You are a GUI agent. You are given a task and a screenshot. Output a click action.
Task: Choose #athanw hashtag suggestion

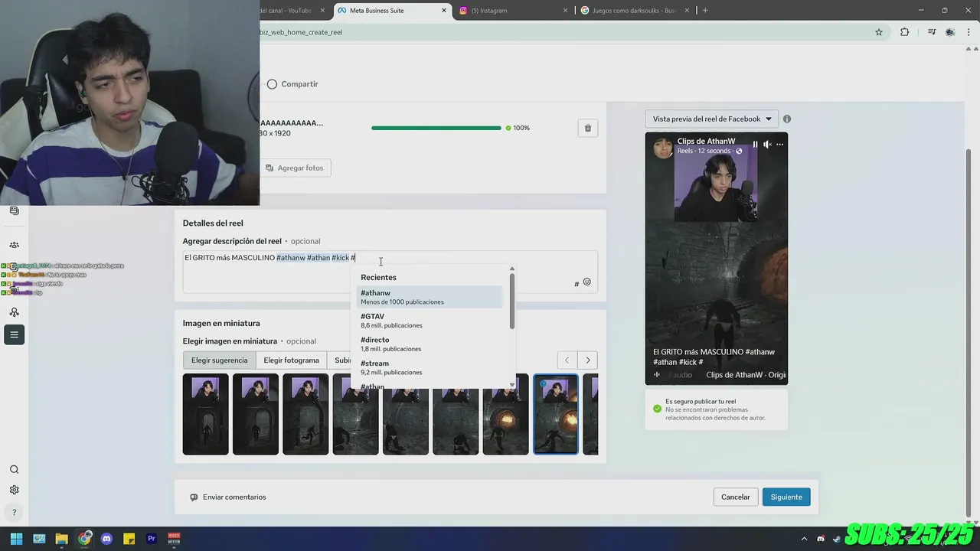coord(430,297)
